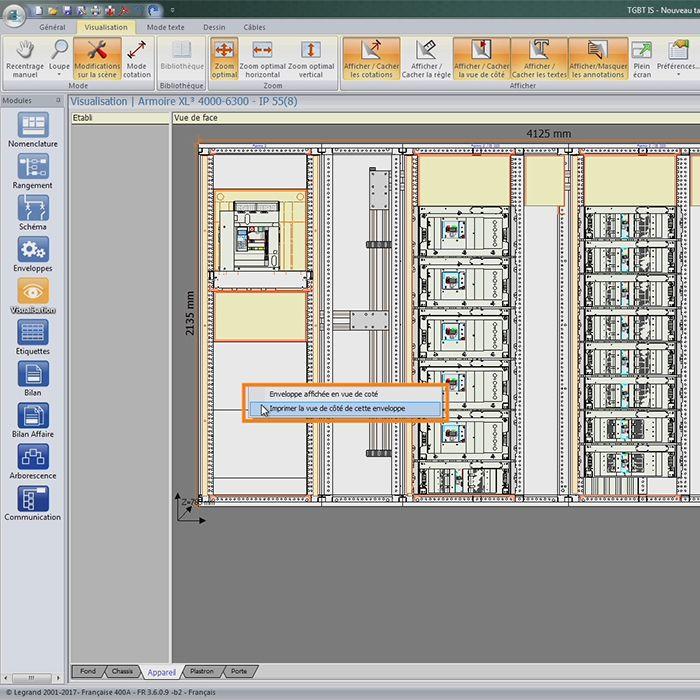Click the Save floppy-disk quick-access icon
700x700 pixels.
[x=67, y=10]
